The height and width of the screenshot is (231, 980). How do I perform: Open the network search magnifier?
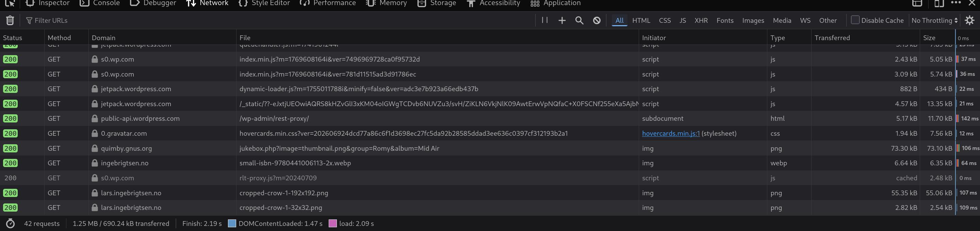point(579,20)
